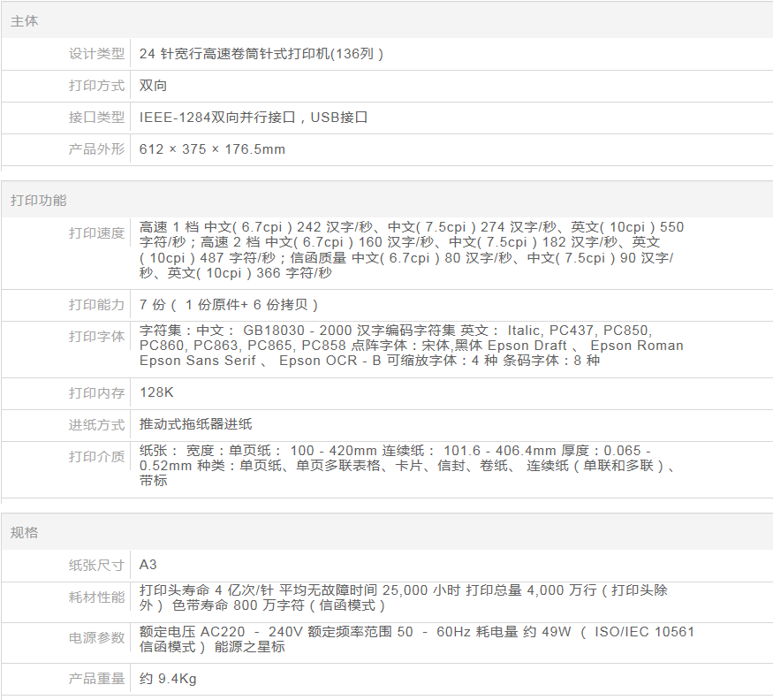The image size is (773, 700).
Task: Select the 接口类型 row label
Action: [x=97, y=118]
